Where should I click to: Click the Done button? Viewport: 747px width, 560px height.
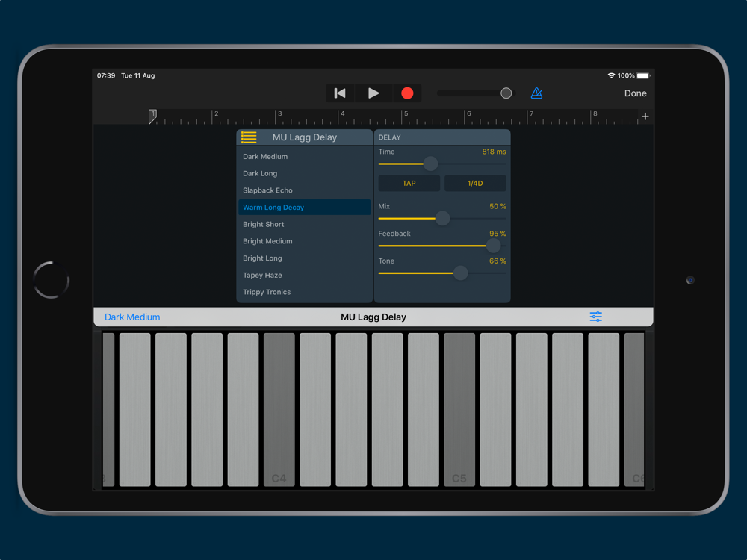pos(635,93)
